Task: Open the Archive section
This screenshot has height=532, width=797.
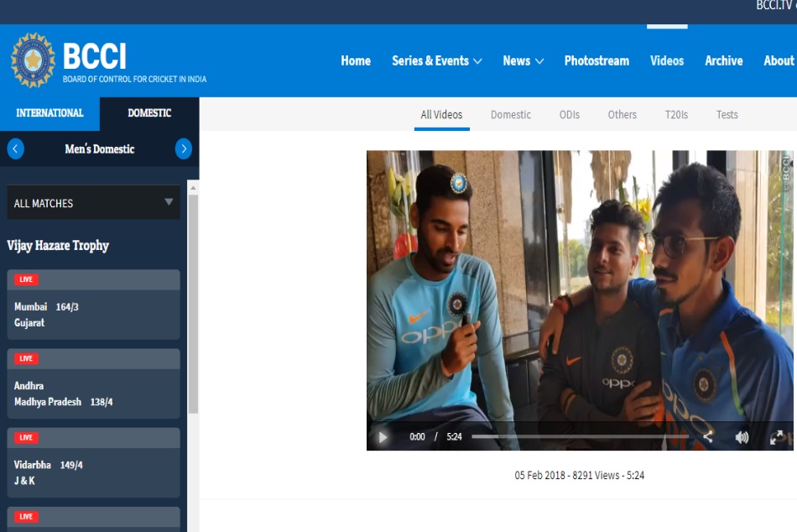Action: 724,60
